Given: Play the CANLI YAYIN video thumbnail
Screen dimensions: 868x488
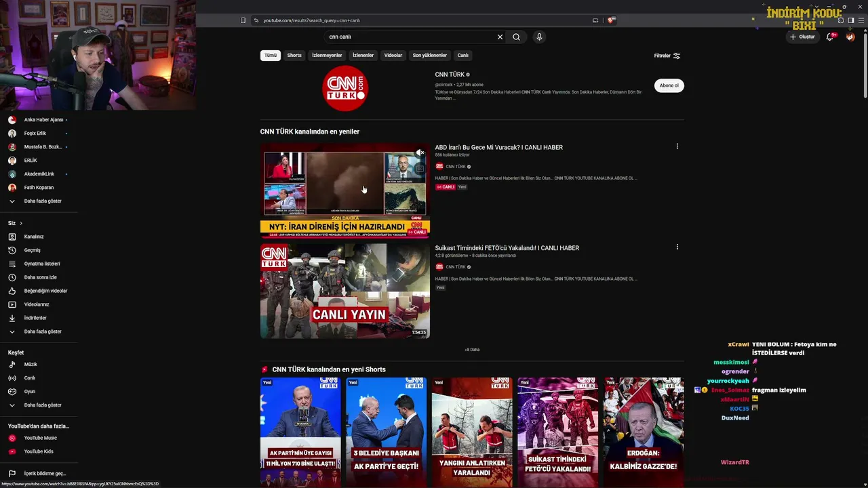Looking at the screenshot, I should pyautogui.click(x=344, y=291).
